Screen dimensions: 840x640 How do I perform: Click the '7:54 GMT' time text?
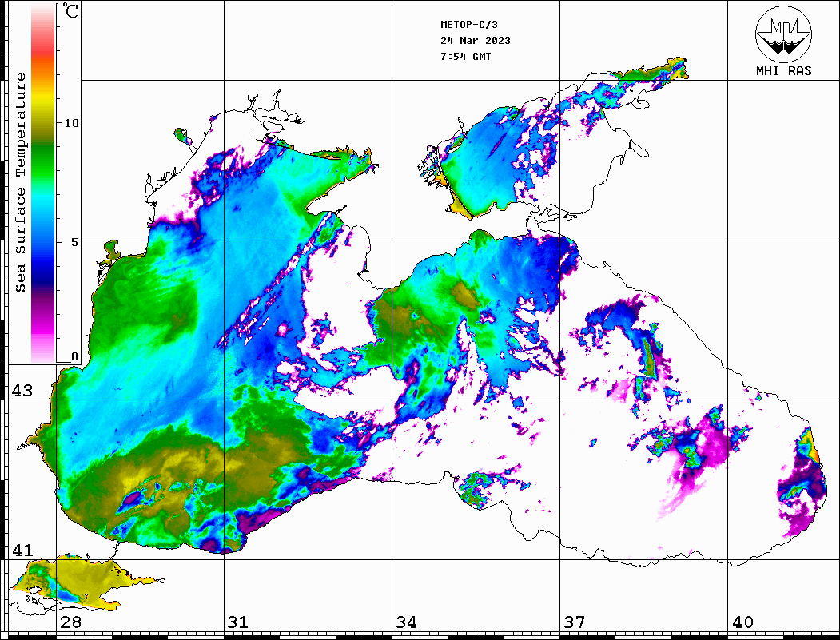click(466, 56)
